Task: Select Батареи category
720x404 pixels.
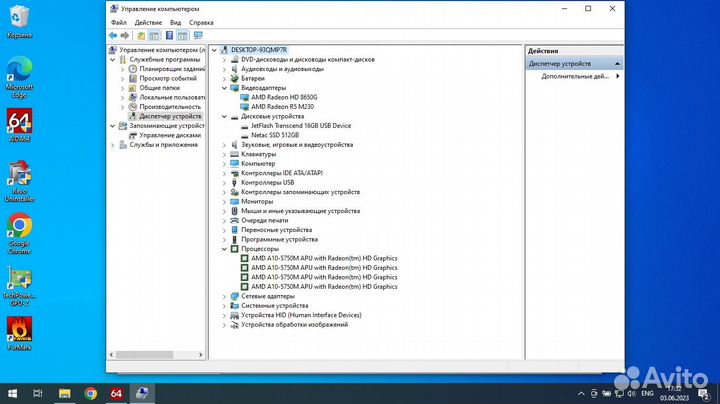Action: point(253,79)
